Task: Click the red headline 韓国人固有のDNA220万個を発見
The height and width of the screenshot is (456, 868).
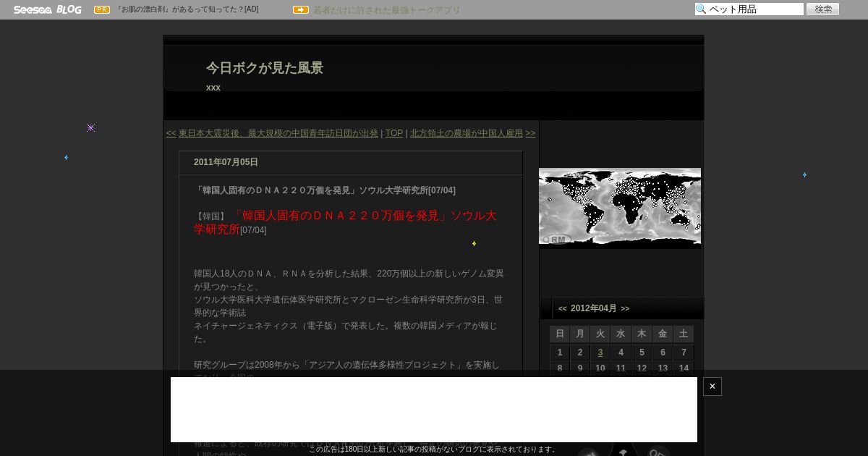Action: pyautogui.click(x=346, y=222)
